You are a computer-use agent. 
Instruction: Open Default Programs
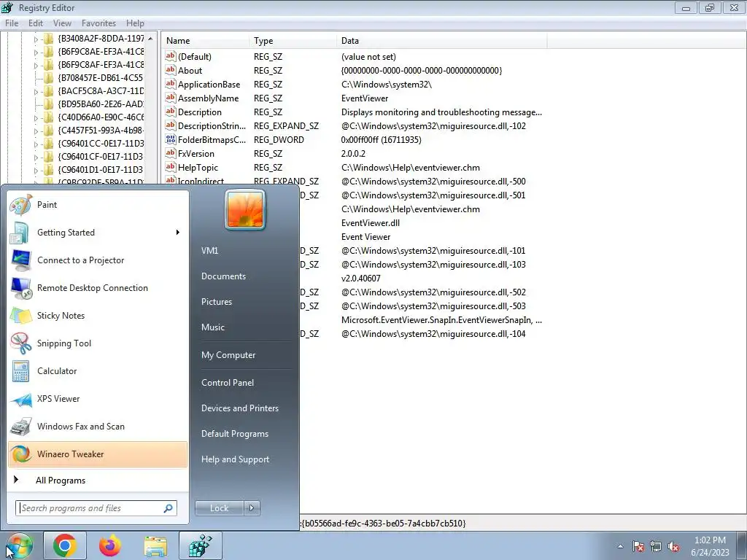235,434
